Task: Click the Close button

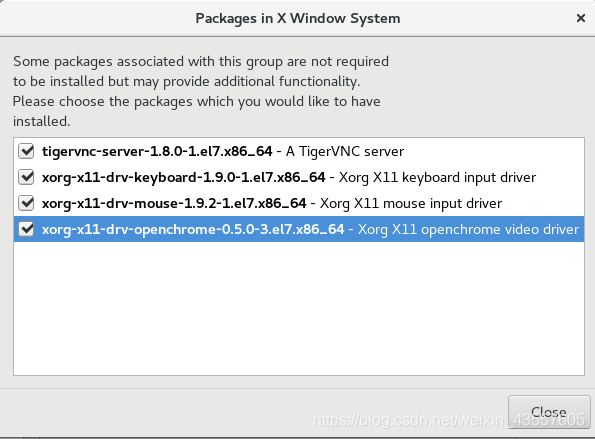Action: point(549,412)
